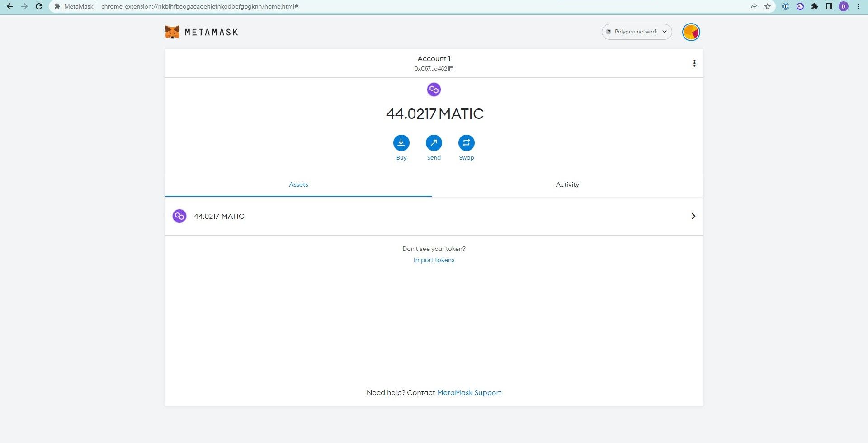This screenshot has height=443, width=868.
Task: Select the Assets tab
Action: (x=298, y=184)
